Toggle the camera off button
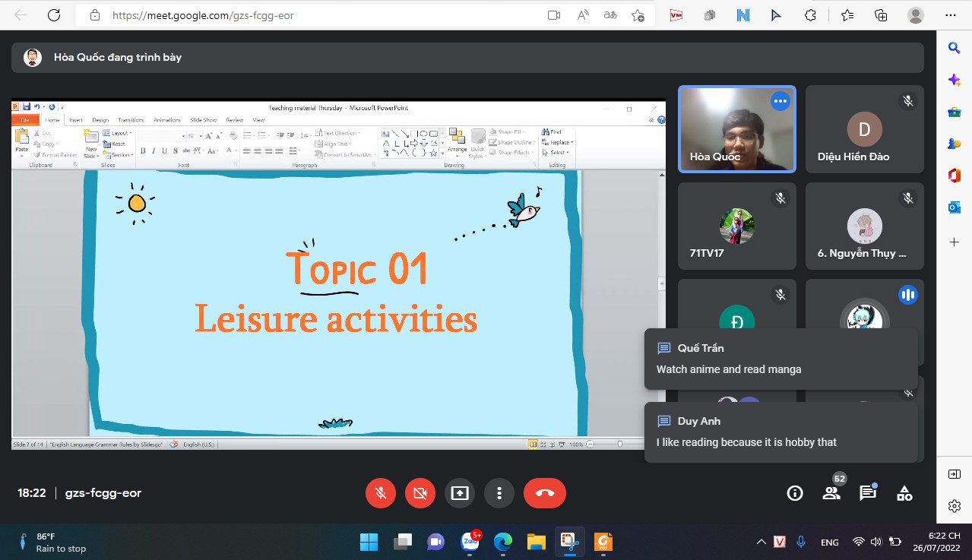The image size is (972, 560). click(420, 493)
